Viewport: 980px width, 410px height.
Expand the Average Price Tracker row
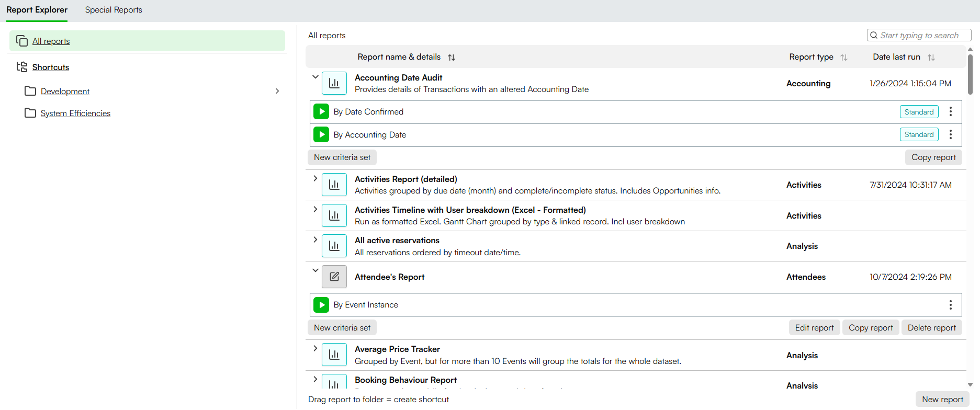(x=315, y=348)
